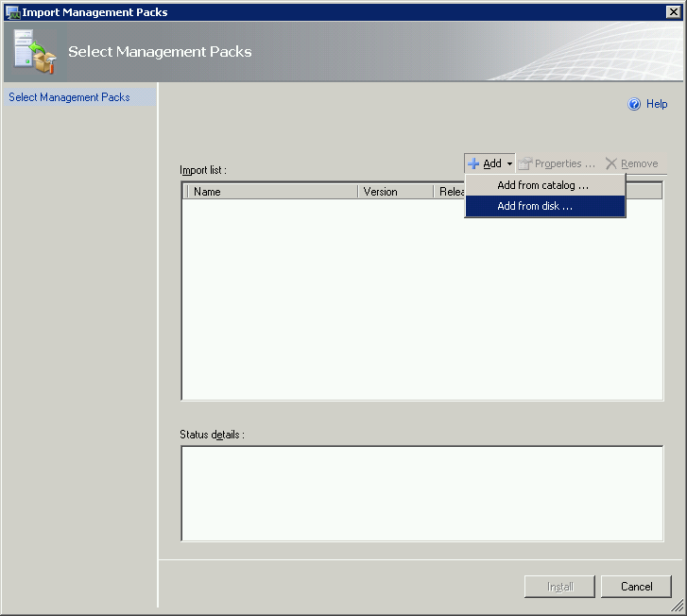
Task: Click the resize grip at window corner
Action: point(678,607)
